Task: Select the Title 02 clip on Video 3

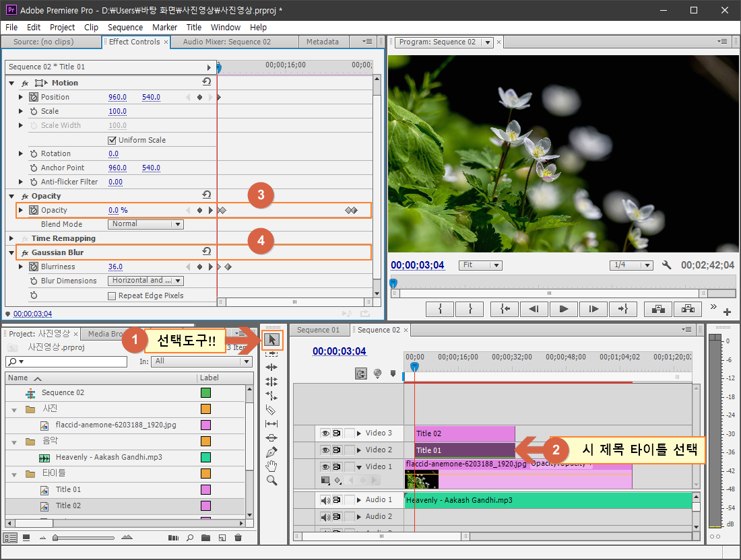Action: (465, 433)
